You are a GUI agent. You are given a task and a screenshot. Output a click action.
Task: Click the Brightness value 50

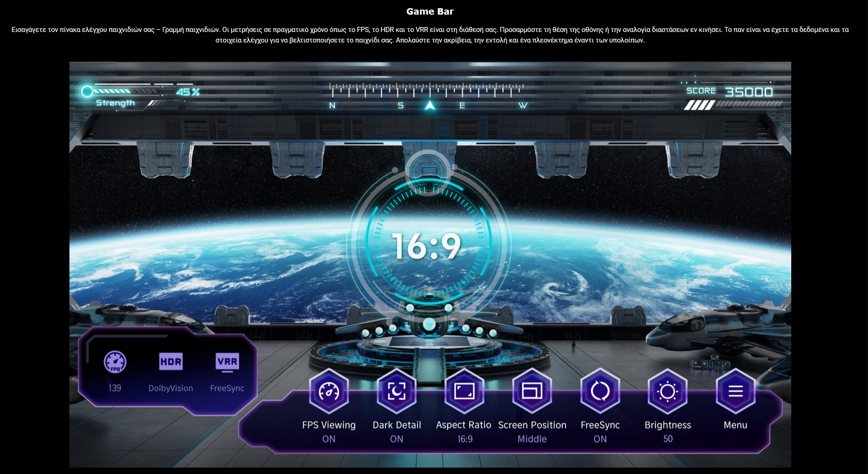pos(668,439)
